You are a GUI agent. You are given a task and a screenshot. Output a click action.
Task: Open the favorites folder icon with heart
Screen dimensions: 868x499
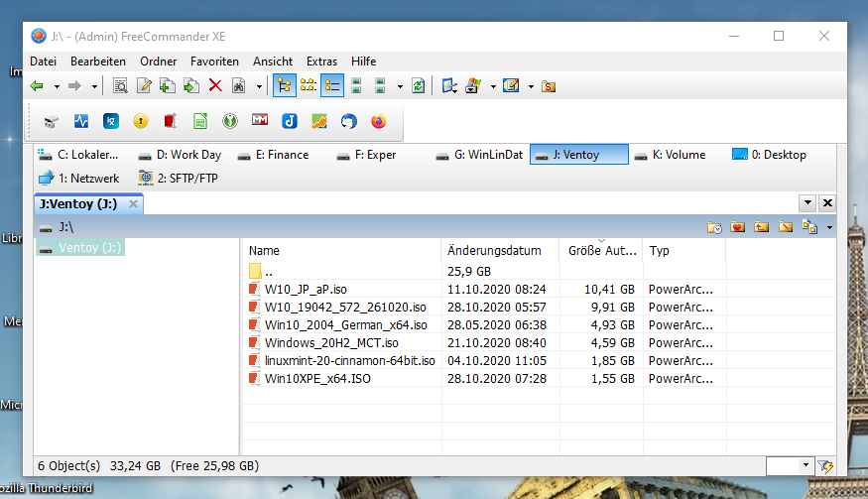(x=737, y=227)
